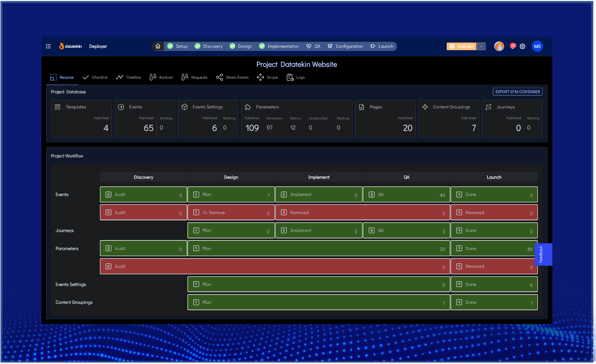Open the apps grid menu icon

48,46
